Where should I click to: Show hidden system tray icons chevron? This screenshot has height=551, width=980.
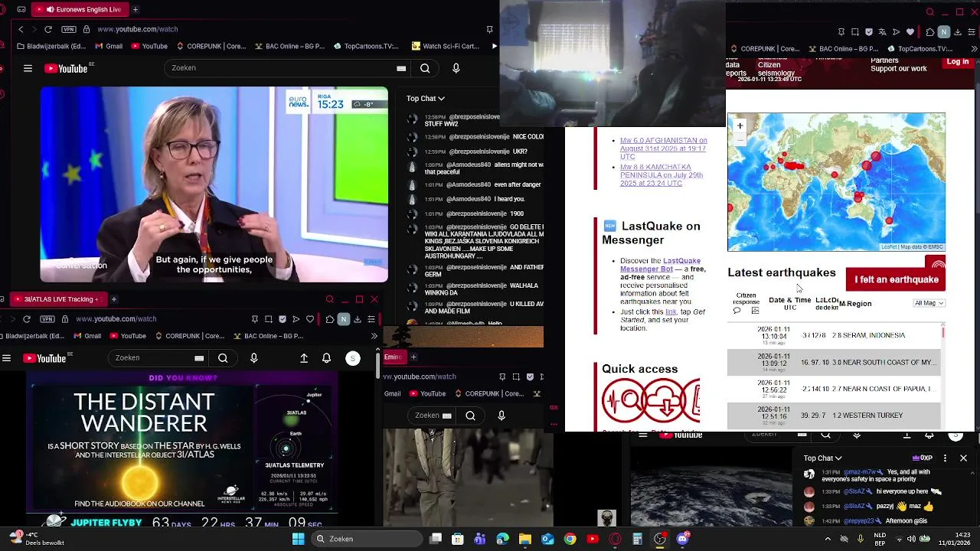pos(827,540)
